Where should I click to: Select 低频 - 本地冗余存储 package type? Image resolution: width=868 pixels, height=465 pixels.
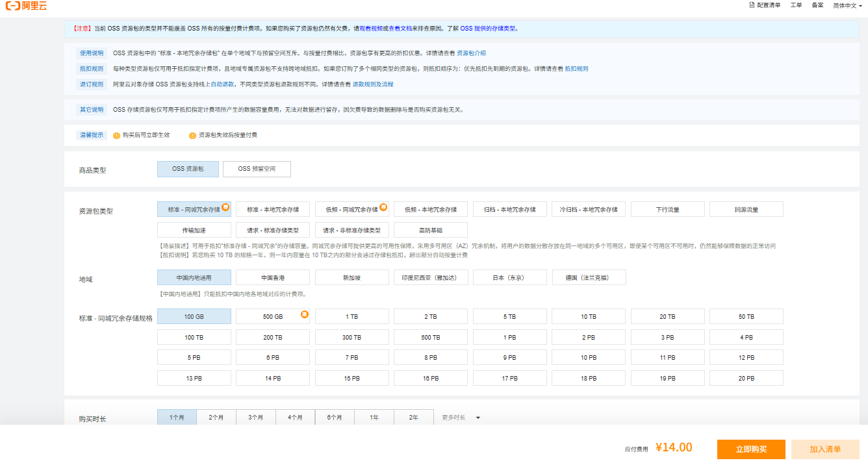[x=431, y=209]
